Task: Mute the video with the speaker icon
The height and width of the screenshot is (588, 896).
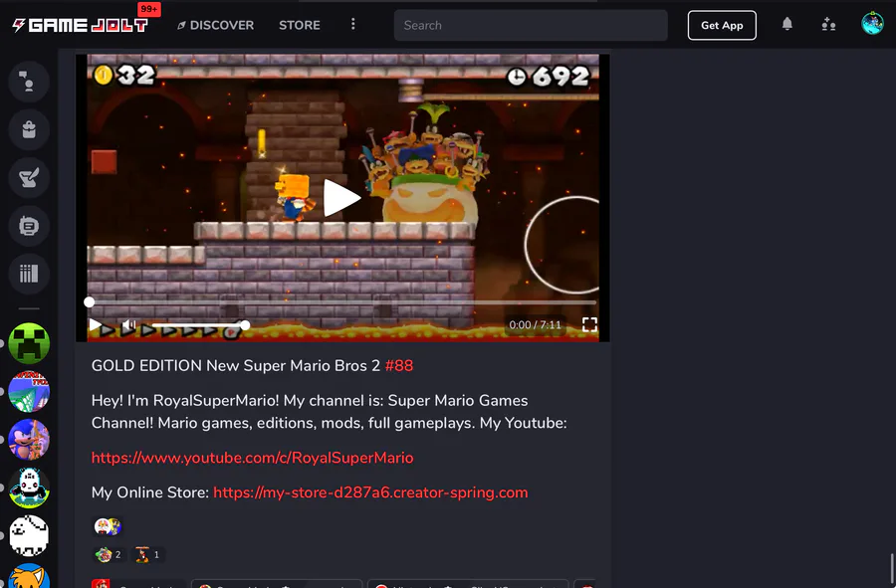Action: (128, 325)
